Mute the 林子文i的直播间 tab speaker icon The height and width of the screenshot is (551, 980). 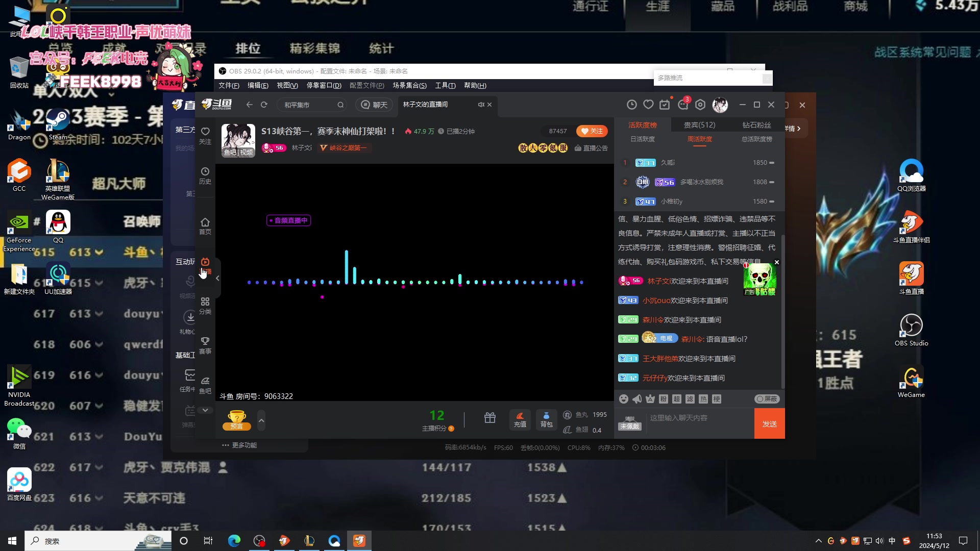tap(481, 105)
